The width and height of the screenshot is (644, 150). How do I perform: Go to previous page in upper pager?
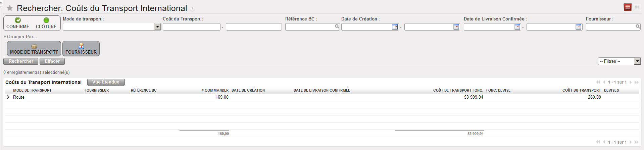click(604, 82)
